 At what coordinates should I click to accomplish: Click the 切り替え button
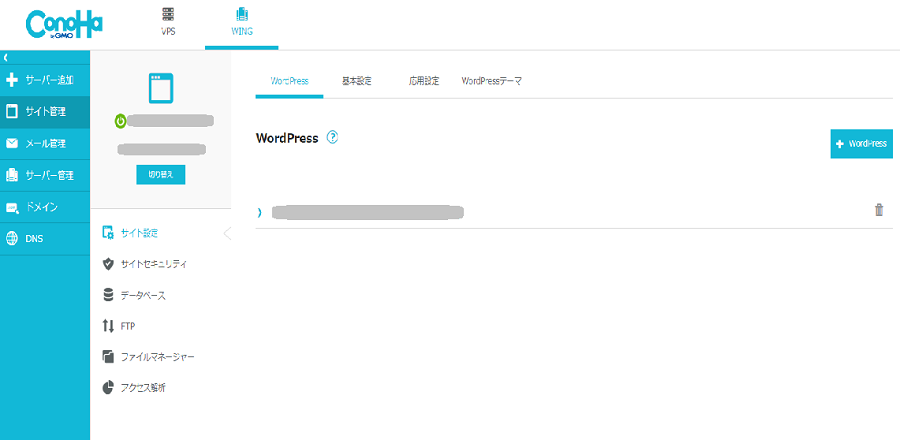click(x=161, y=174)
